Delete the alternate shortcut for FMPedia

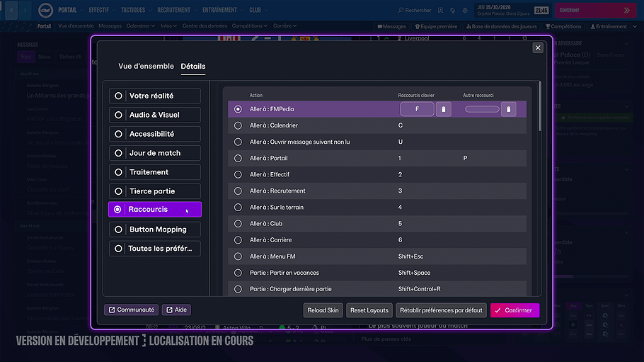click(508, 109)
